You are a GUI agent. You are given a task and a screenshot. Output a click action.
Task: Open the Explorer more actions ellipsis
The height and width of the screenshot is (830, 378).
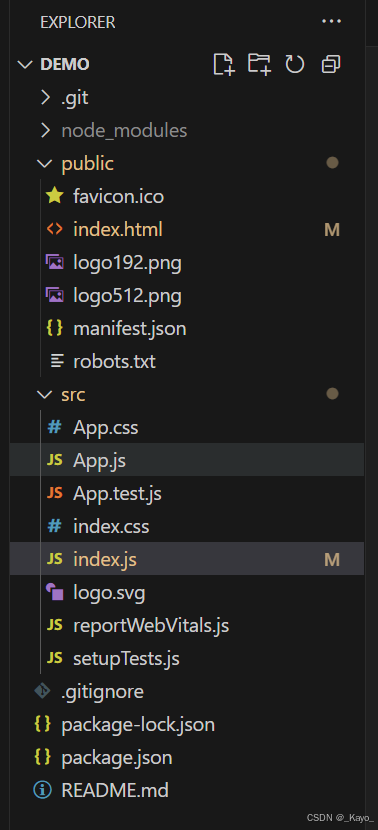pyautogui.click(x=331, y=21)
